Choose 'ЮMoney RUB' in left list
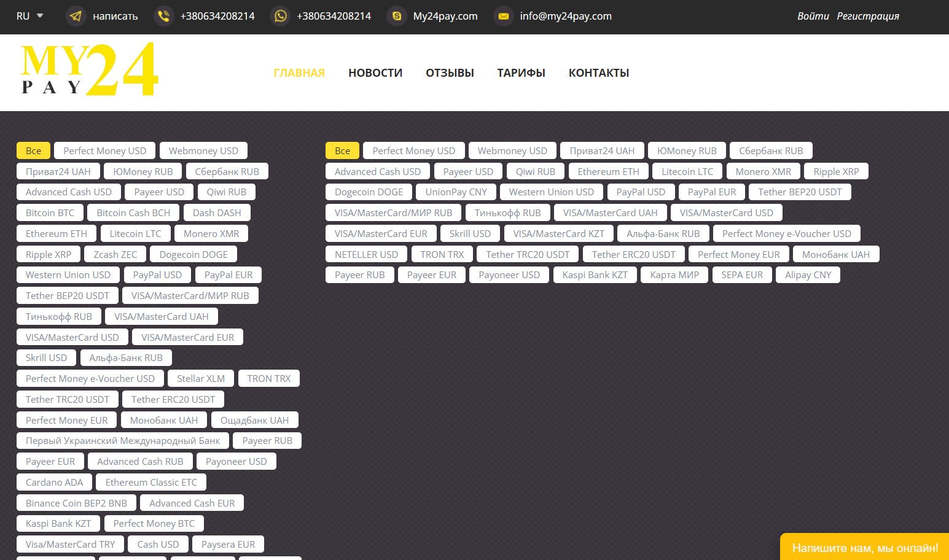Image resolution: width=949 pixels, height=560 pixels. pos(143,172)
